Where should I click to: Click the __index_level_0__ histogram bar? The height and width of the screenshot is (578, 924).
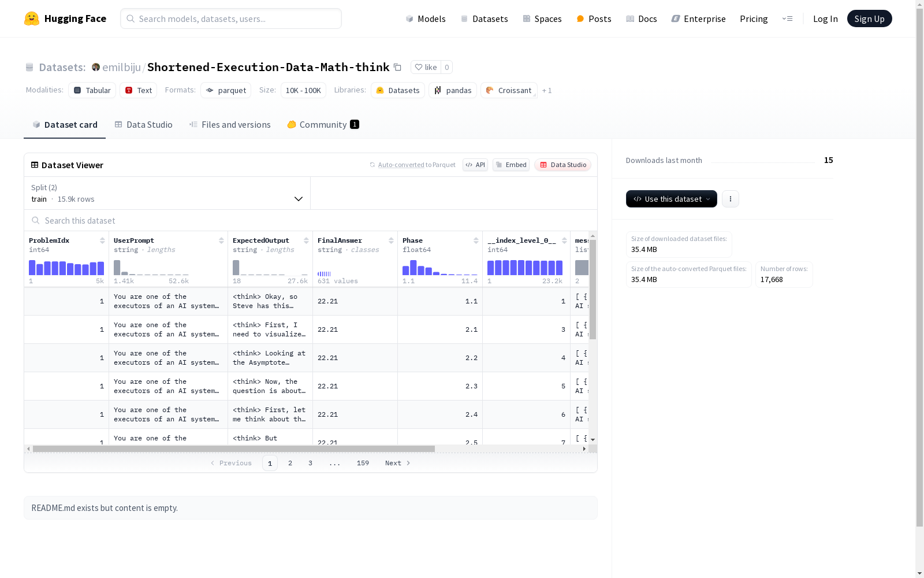[525, 268]
